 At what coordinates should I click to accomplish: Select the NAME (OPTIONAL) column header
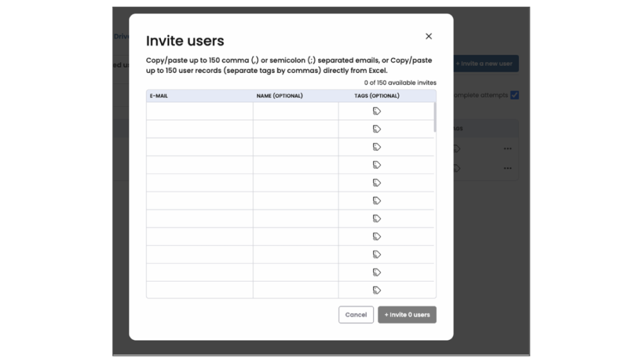coord(279,96)
